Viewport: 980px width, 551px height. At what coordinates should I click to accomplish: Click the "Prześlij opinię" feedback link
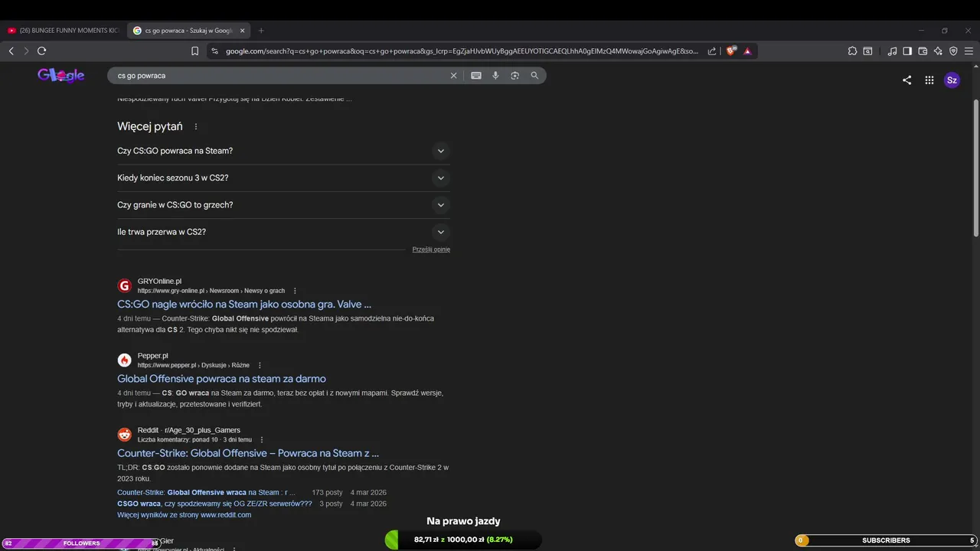coord(431,249)
